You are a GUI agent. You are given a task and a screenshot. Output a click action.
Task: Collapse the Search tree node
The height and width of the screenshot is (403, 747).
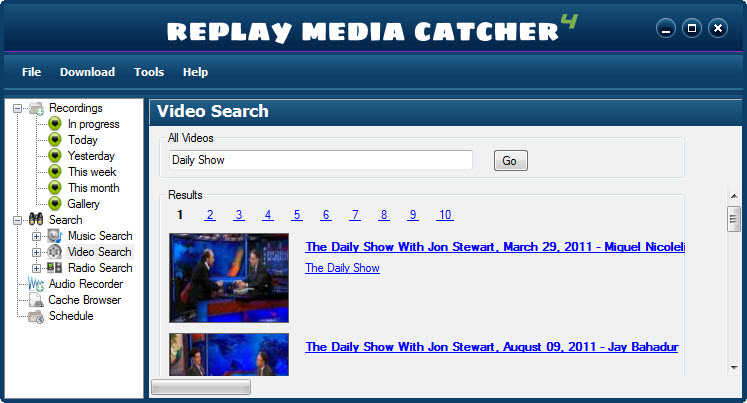pos(18,220)
